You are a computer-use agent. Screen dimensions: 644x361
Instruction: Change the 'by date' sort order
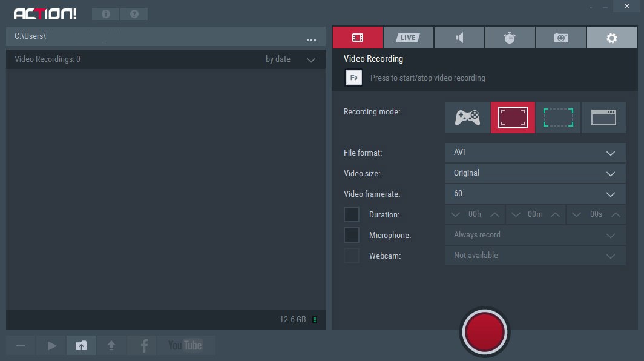[x=291, y=59]
